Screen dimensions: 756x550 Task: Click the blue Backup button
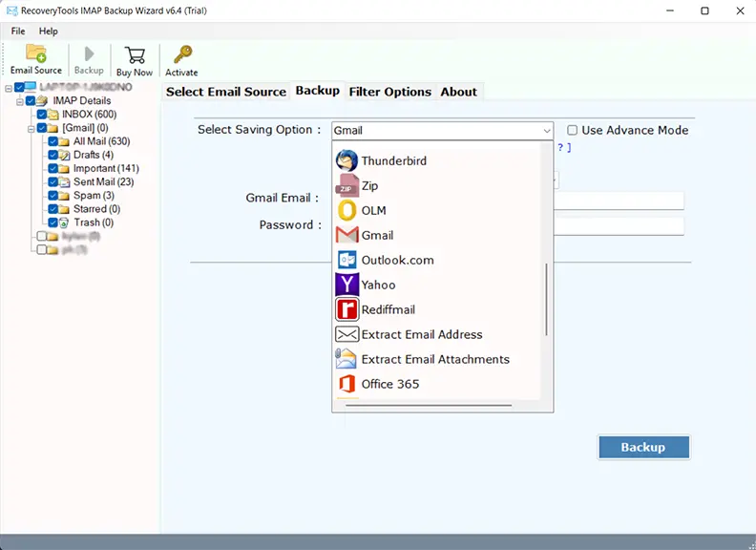(643, 447)
